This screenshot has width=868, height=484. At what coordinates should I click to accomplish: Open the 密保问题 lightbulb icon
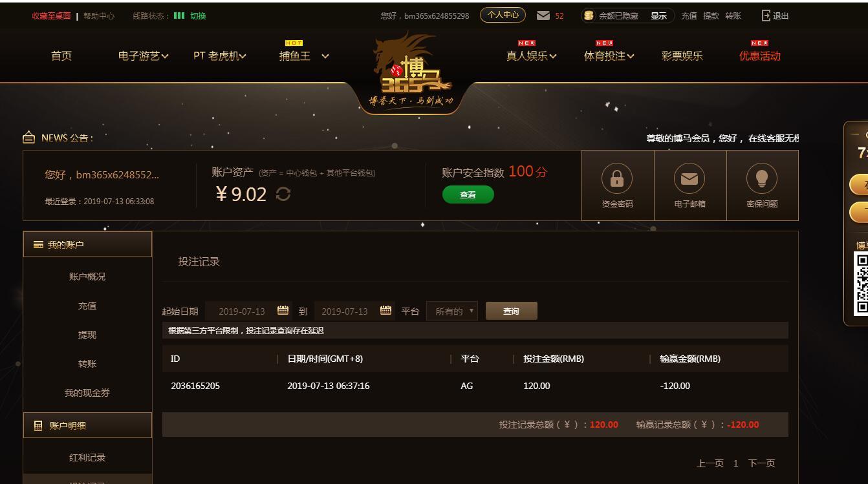[762, 178]
